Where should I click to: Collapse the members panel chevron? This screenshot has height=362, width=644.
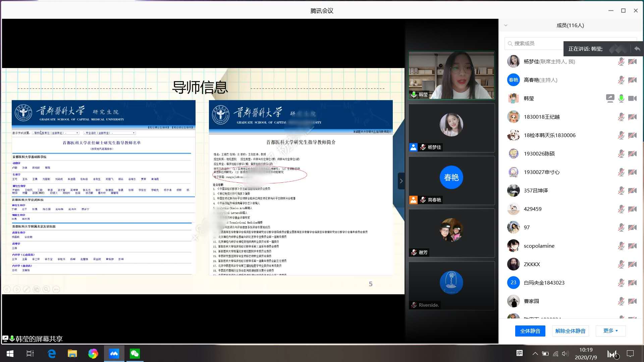point(506,25)
